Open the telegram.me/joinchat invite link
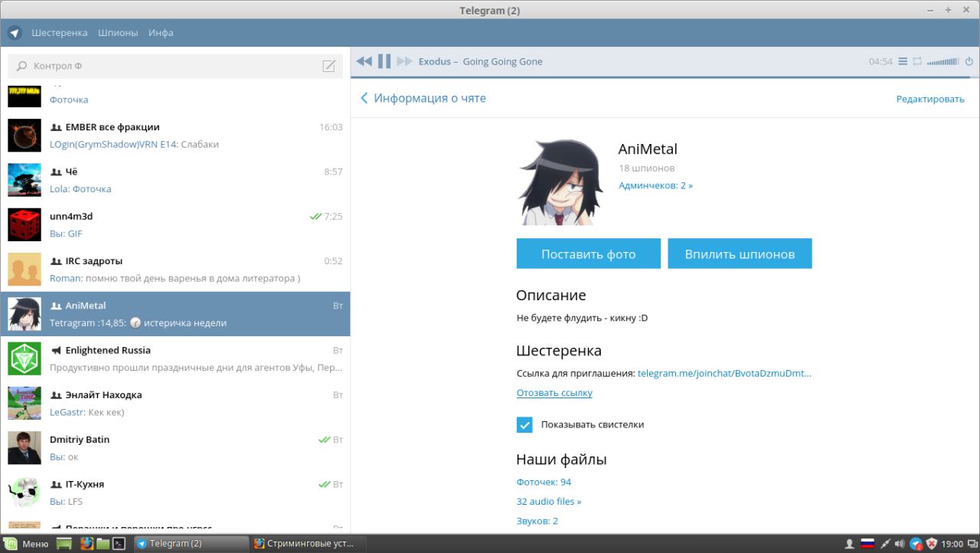980x553 pixels. [724, 373]
